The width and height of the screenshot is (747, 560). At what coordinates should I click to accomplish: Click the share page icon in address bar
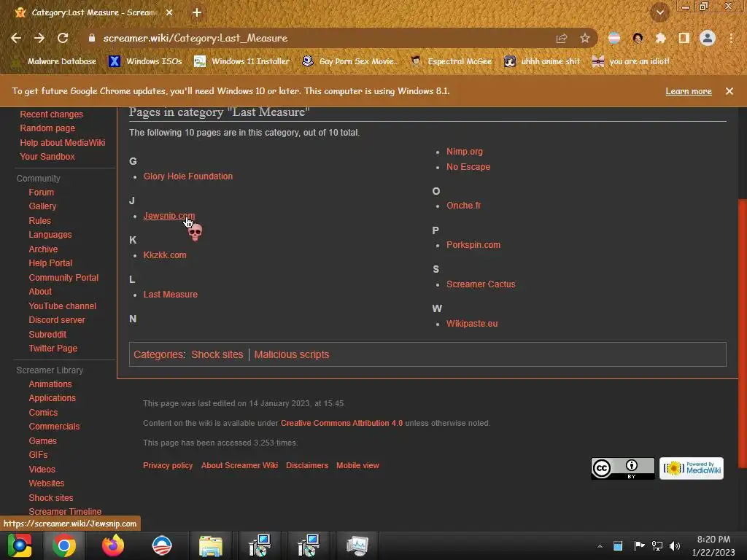(562, 38)
